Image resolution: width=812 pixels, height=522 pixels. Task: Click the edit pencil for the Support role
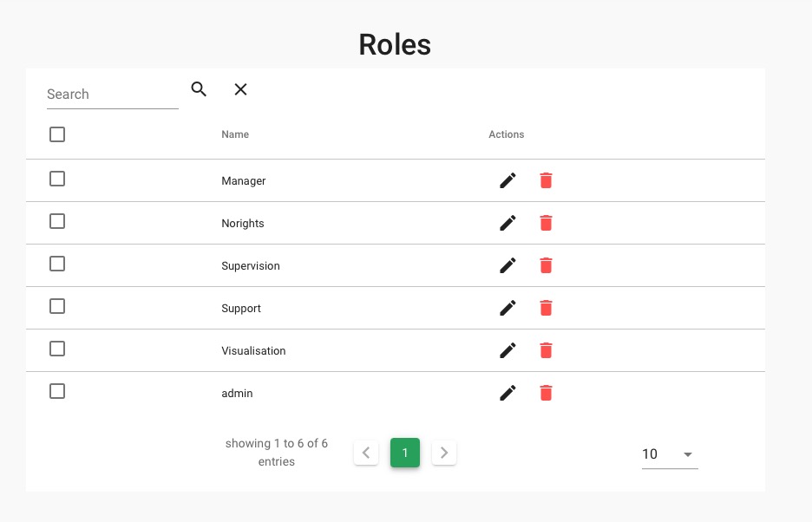[507, 308]
